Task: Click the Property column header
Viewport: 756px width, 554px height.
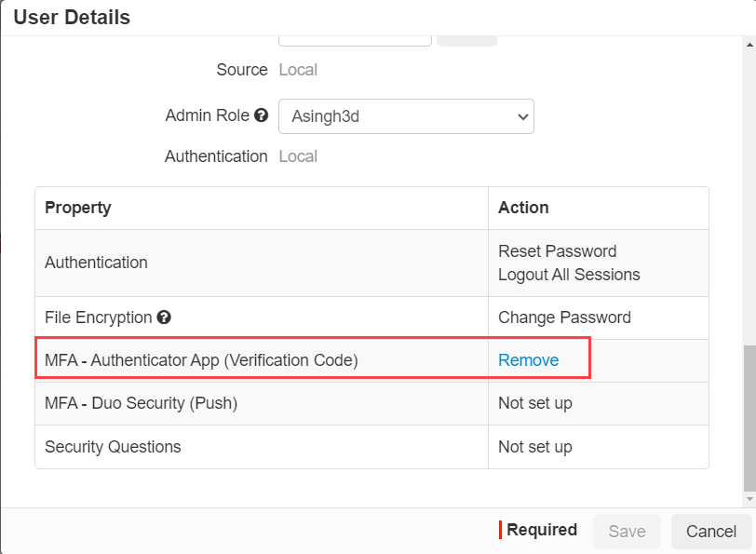Action: [78, 208]
